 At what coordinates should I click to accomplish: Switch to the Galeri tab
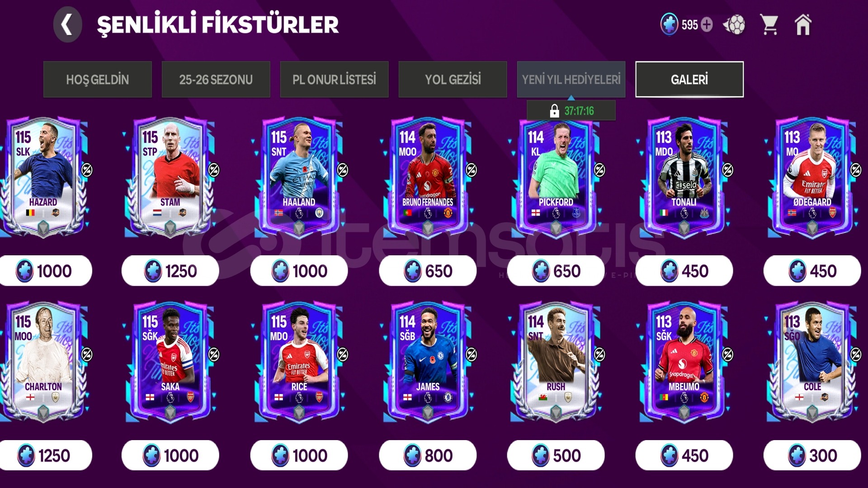point(689,80)
